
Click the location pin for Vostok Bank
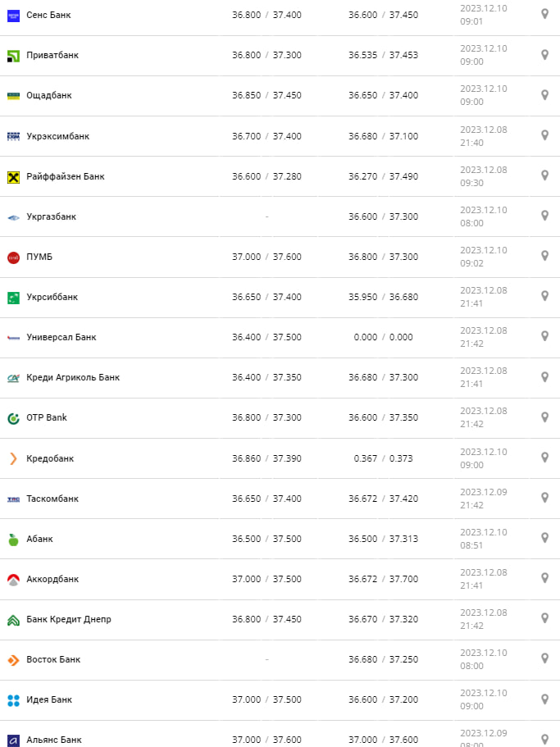[544, 658]
